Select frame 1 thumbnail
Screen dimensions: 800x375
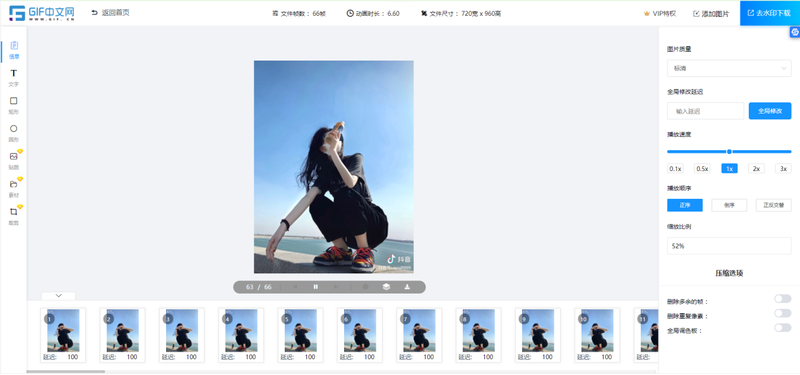click(x=63, y=335)
